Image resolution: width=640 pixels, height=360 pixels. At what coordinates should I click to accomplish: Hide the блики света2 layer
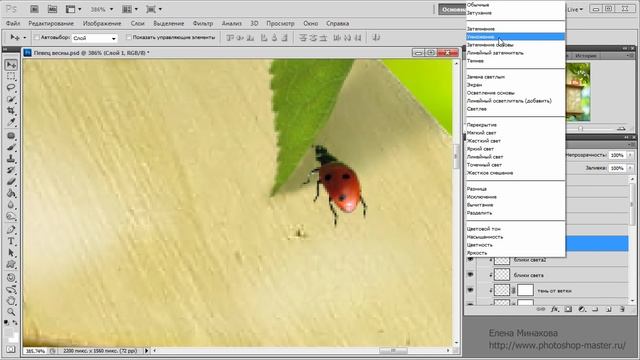click(470, 260)
